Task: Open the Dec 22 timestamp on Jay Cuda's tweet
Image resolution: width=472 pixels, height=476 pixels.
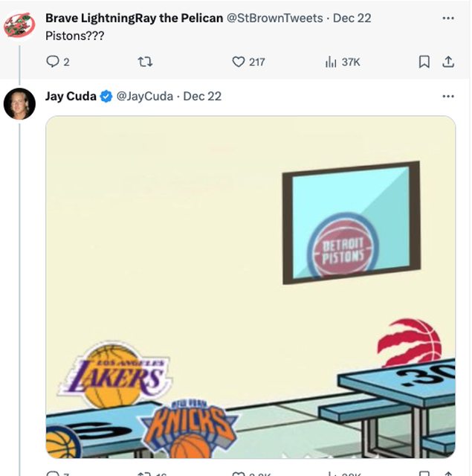Action: [x=202, y=96]
